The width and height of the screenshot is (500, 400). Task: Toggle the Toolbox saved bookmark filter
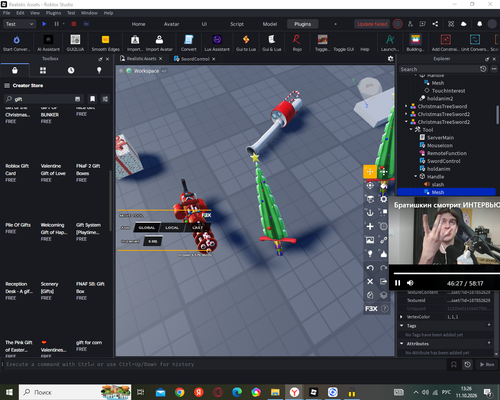[92, 99]
